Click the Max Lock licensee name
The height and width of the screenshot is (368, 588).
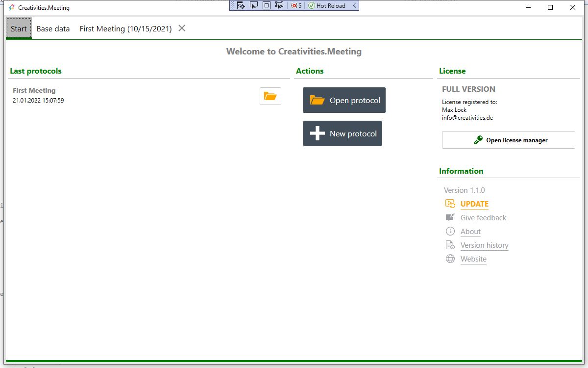454,110
